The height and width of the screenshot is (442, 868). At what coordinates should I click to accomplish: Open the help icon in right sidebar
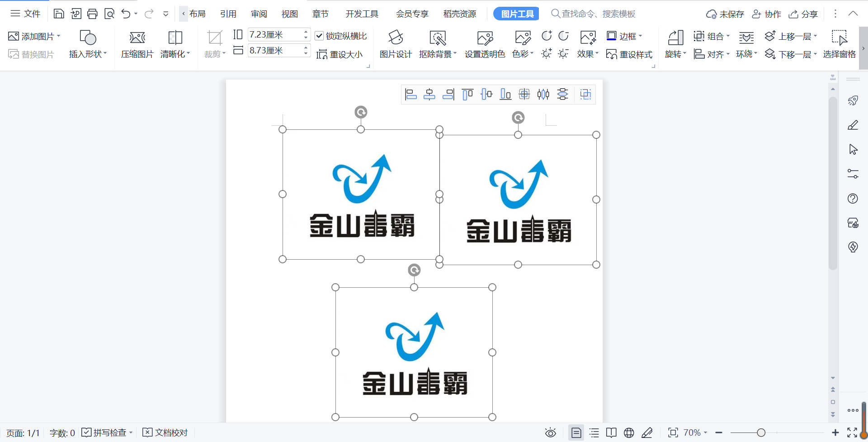pyautogui.click(x=853, y=198)
